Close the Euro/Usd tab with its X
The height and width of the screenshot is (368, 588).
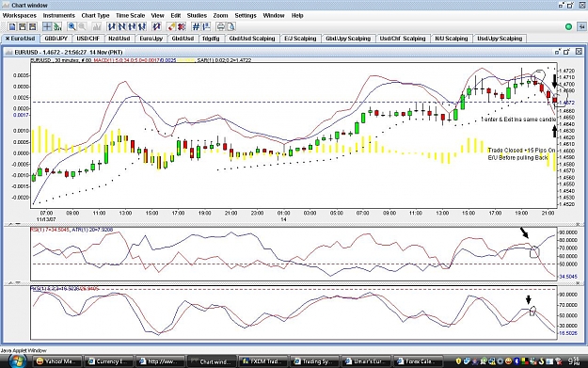coord(8,39)
